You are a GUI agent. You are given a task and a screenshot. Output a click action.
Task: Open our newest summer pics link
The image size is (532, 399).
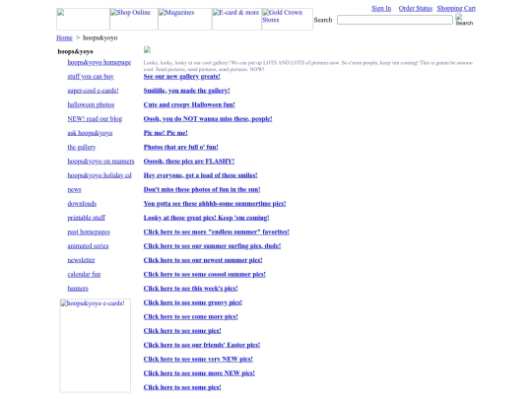pyautogui.click(x=203, y=260)
